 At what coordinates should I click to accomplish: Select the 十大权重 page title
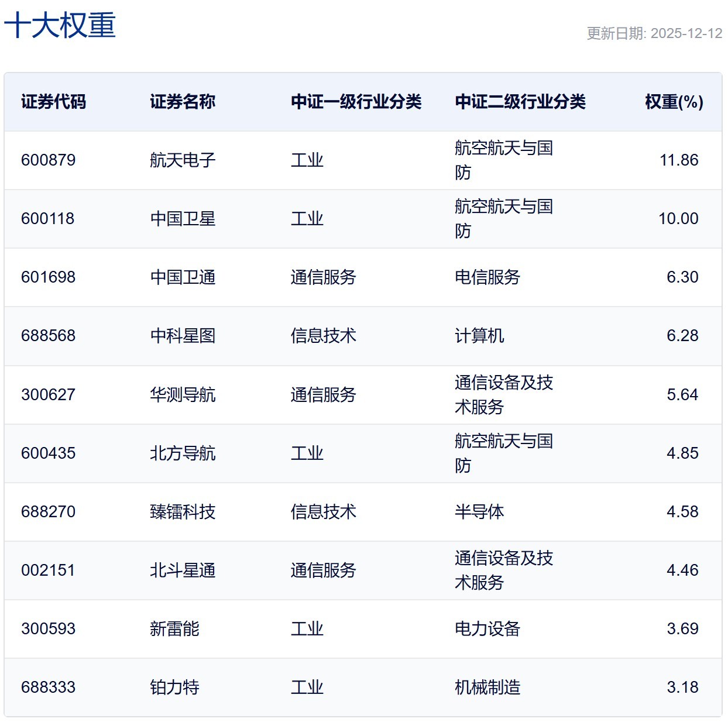60,26
